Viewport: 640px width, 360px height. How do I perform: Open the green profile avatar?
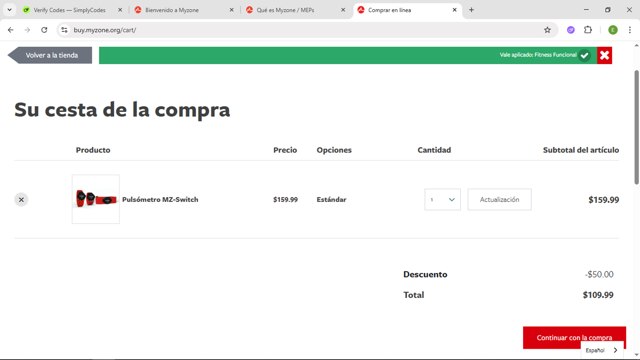coord(613,30)
